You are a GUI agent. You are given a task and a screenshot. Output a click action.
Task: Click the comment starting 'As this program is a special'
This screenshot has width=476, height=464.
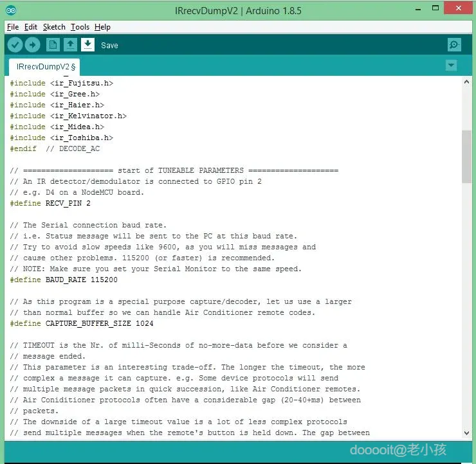(181, 301)
